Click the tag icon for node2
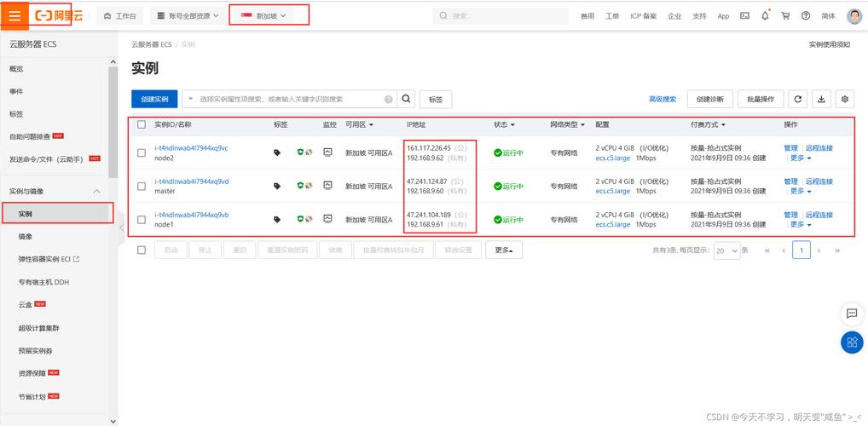The width and height of the screenshot is (868, 426). tap(277, 153)
